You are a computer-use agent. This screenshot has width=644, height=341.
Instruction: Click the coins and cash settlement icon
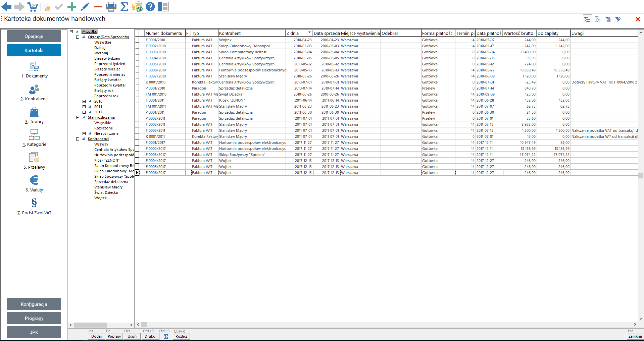pyautogui.click(x=137, y=7)
